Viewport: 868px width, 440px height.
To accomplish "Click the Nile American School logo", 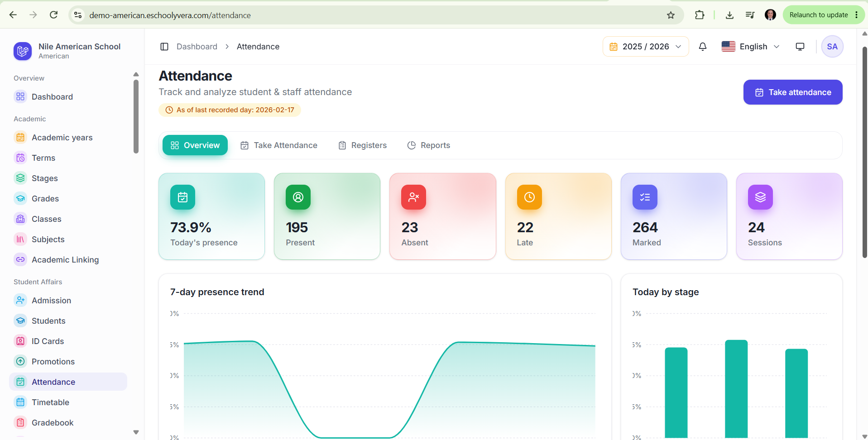I will (23, 51).
